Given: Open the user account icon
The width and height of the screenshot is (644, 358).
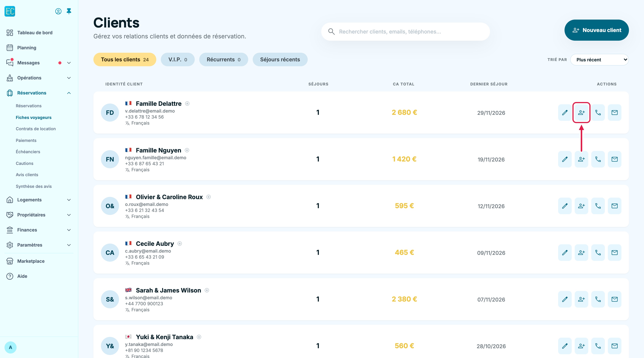Looking at the screenshot, I should coord(58,11).
